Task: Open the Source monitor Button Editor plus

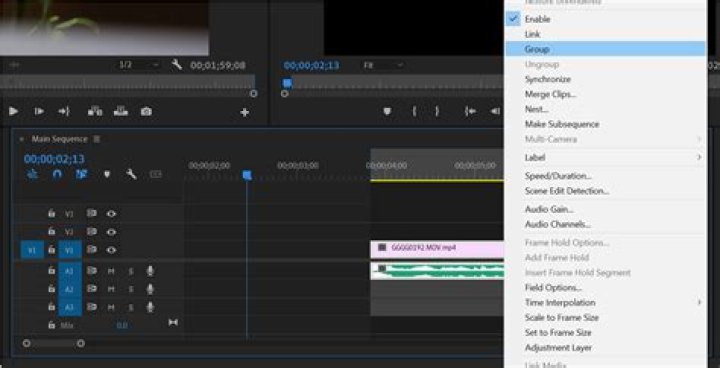Action: click(245, 112)
